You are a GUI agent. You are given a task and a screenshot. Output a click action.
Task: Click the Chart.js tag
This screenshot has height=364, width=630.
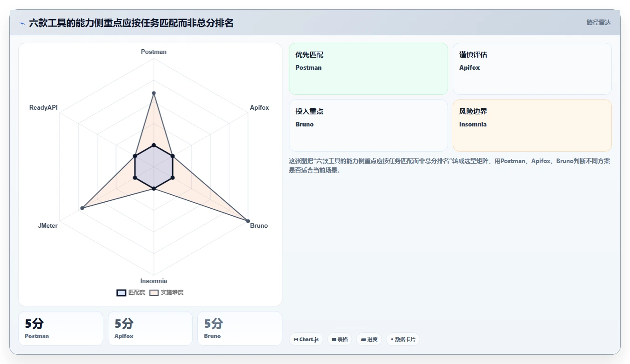tap(306, 339)
